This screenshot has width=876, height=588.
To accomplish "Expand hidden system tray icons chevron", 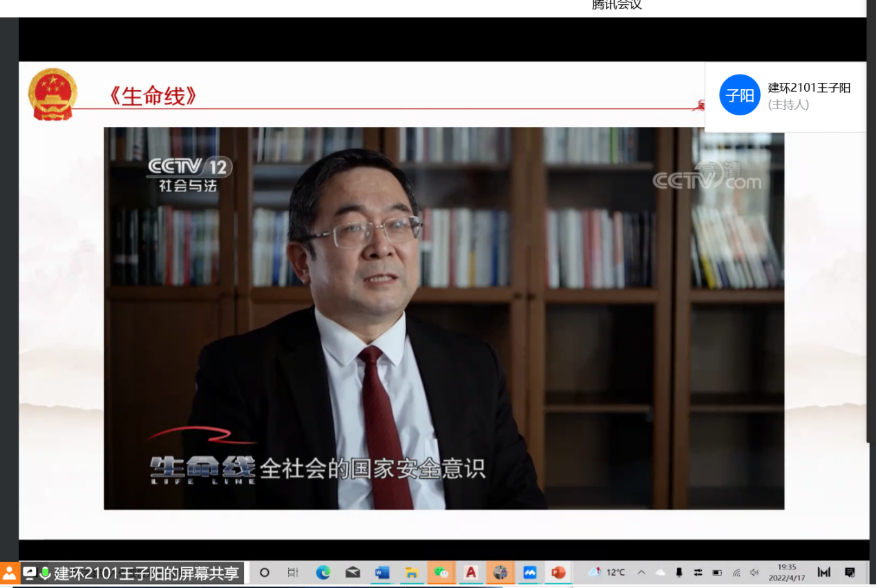I will pos(641,572).
